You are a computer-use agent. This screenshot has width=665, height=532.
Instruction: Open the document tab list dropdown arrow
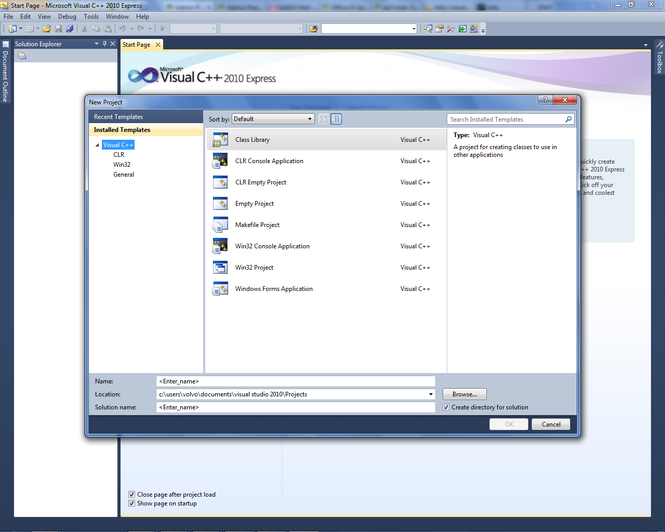[x=645, y=45]
